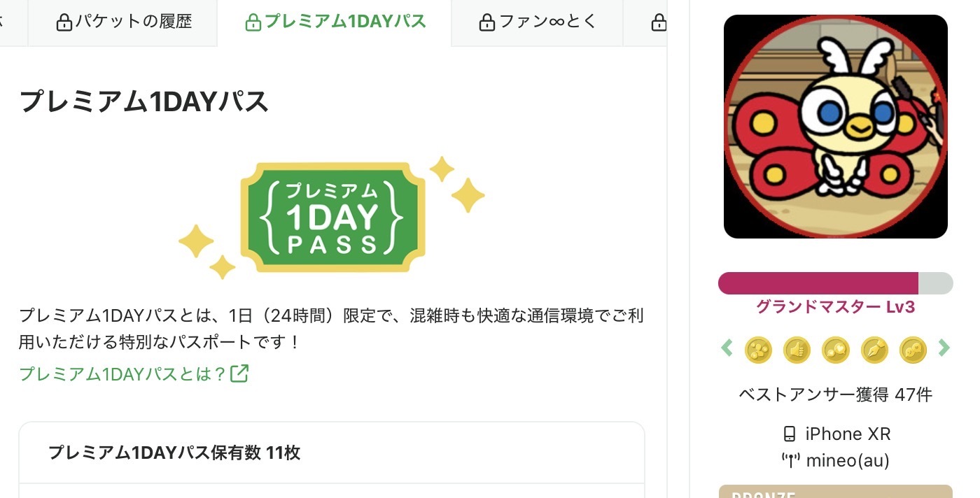980x498 pixels.
Task: Click the green 1DAY PASS ticket image
Action: pos(332,218)
